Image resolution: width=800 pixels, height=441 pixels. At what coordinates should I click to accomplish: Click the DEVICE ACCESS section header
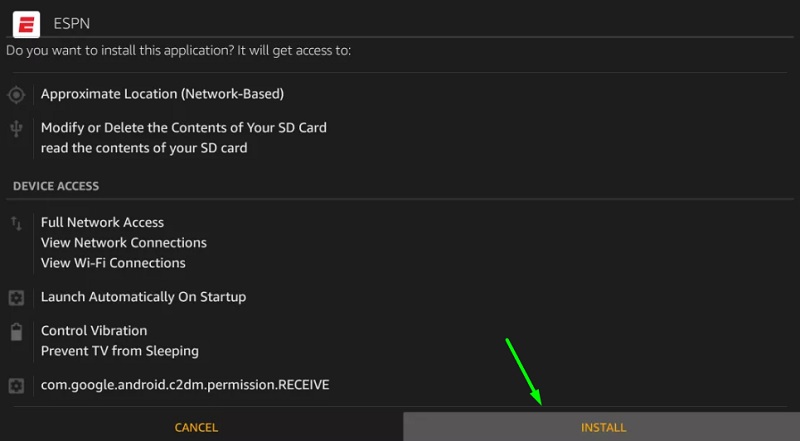(x=56, y=186)
